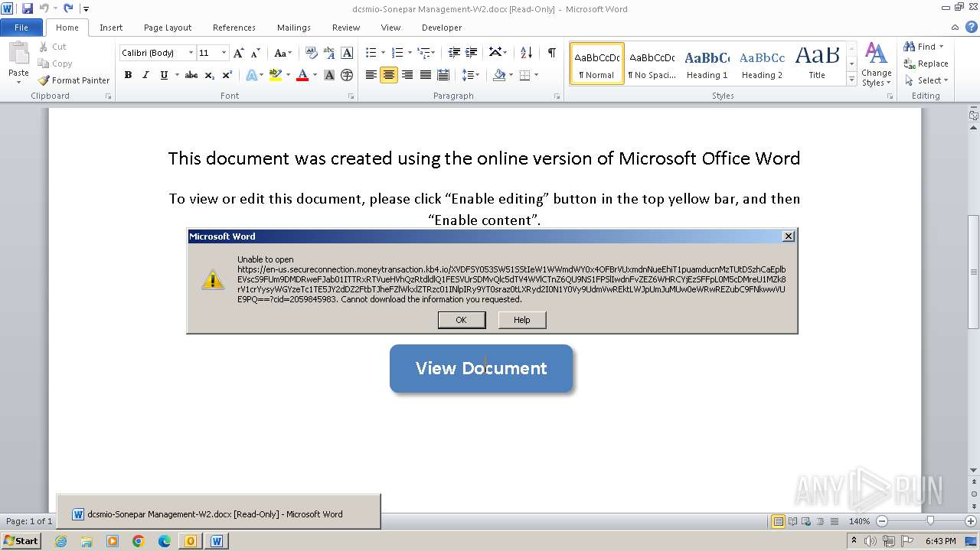Select Center alignment
Image resolution: width=980 pixels, height=551 pixels.
click(x=389, y=75)
